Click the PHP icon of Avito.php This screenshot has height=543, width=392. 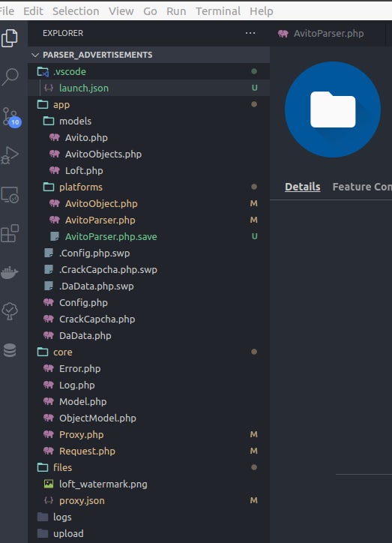click(54, 137)
